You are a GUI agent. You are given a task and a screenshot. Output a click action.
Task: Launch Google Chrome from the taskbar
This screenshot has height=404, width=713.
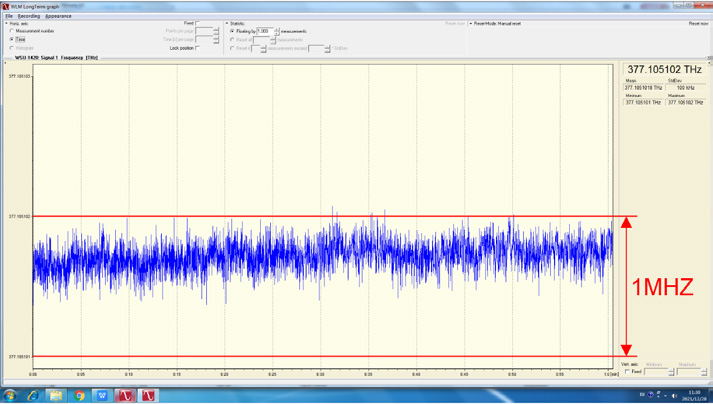coord(79,396)
